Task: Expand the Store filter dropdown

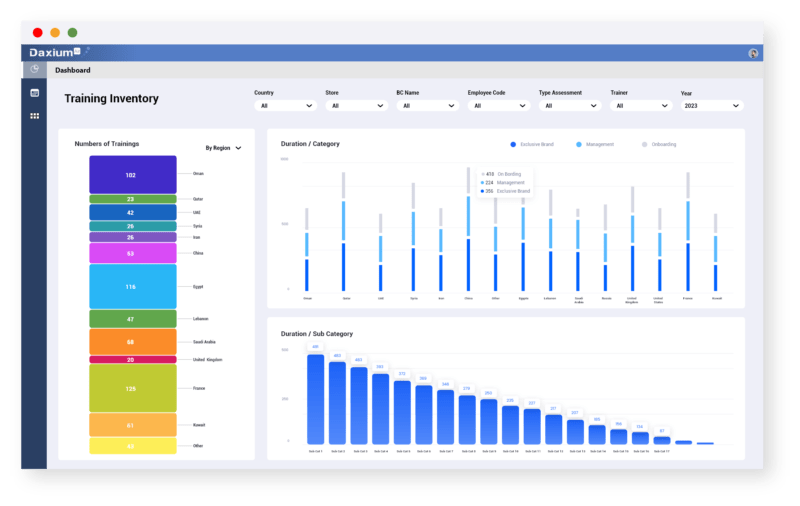Action: [x=357, y=106]
